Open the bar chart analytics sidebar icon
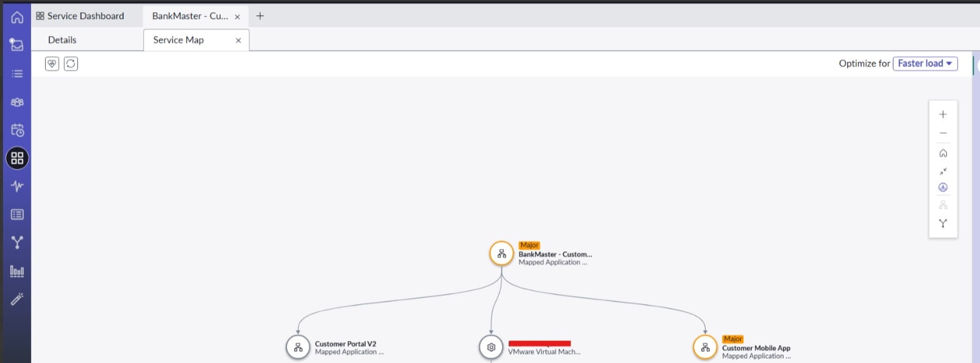Screen dimensions: 980x363 pyautogui.click(x=17, y=271)
